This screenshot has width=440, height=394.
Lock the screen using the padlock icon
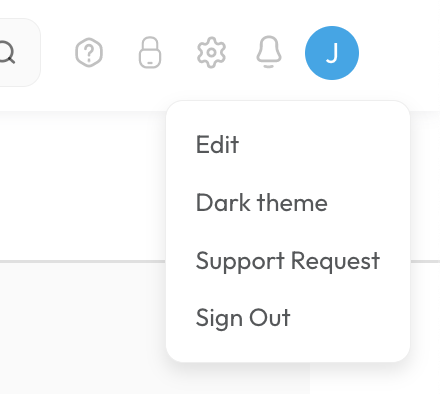pos(150,52)
